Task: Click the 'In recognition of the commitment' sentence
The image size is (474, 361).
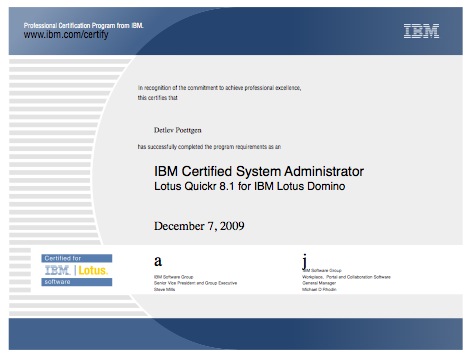Action: click(x=219, y=88)
